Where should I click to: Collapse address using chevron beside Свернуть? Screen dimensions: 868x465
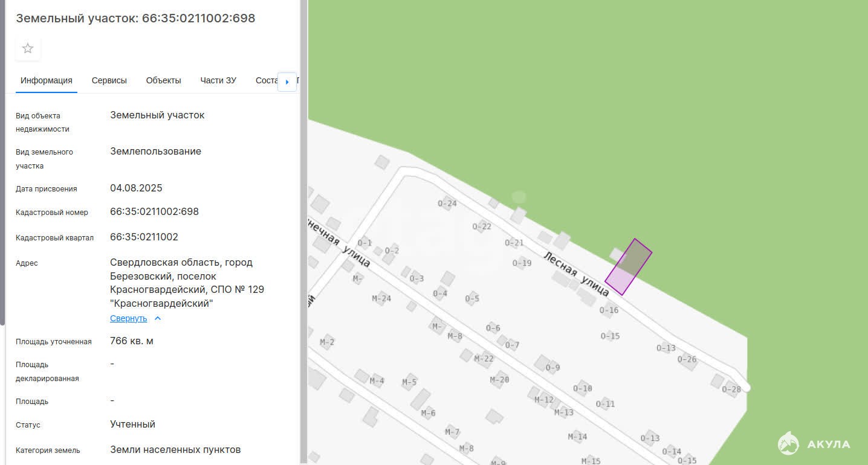tap(158, 318)
